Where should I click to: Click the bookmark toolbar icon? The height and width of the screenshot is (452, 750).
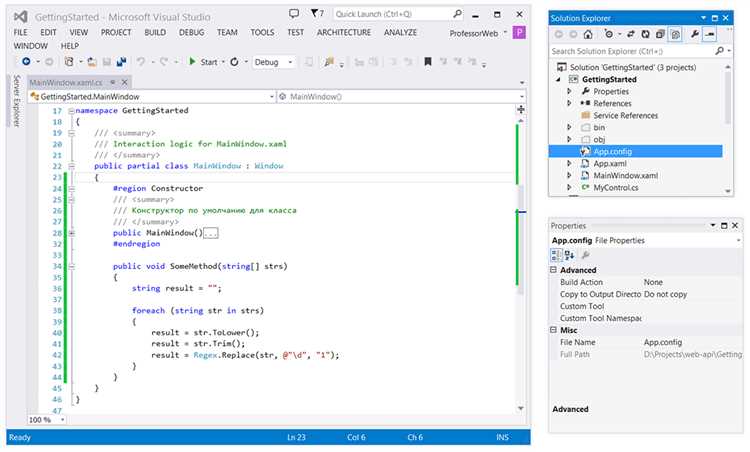click(x=428, y=62)
